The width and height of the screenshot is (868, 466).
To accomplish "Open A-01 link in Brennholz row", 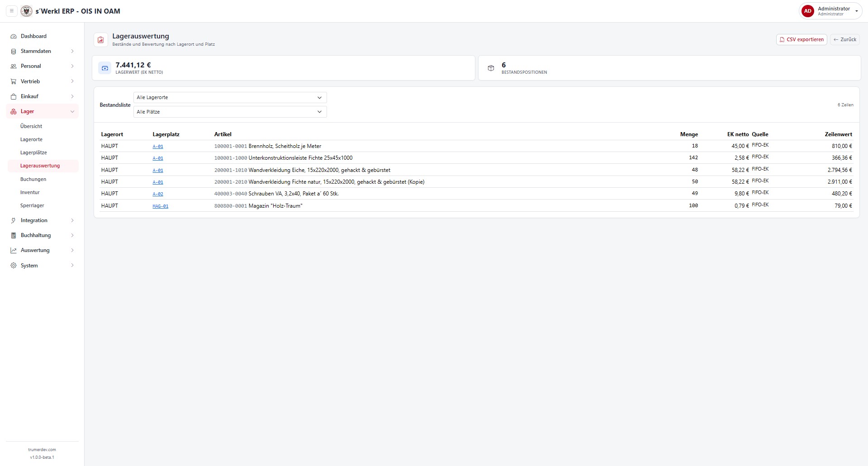I will [x=158, y=147].
